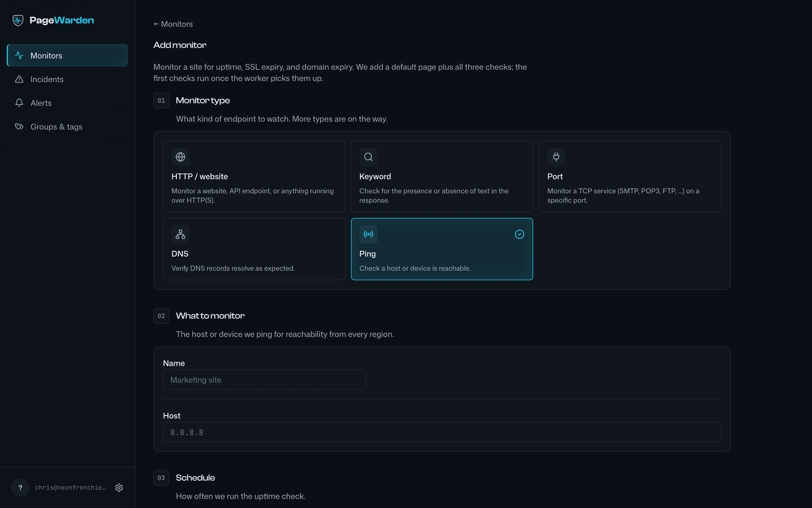Focus the Name field with Marketing site placeholder
812x508 pixels.
click(264, 380)
